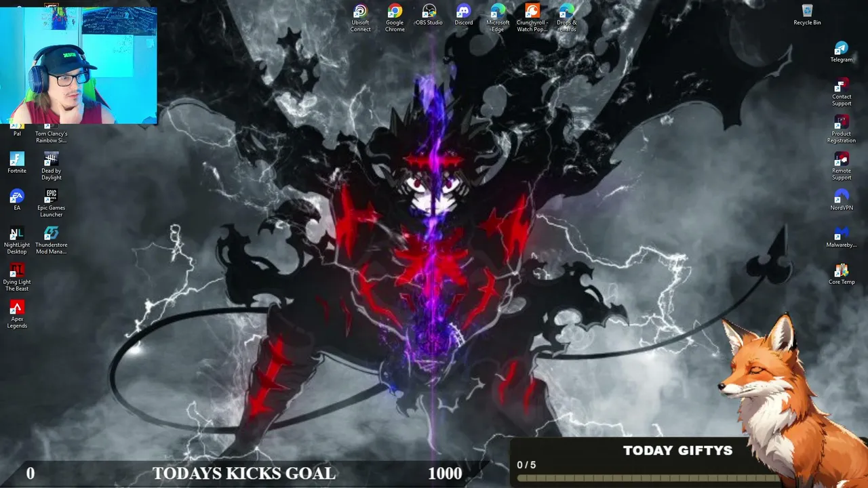Select the Microsoft Edge shortcut

(498, 18)
